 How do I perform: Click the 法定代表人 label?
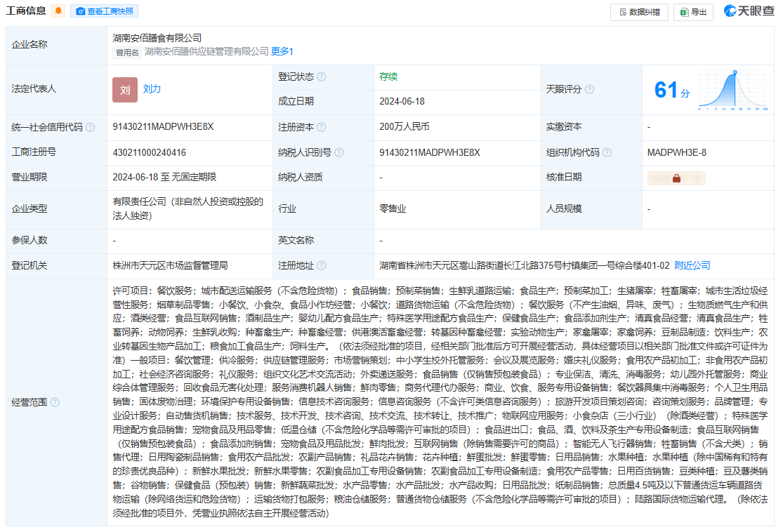coord(34,89)
